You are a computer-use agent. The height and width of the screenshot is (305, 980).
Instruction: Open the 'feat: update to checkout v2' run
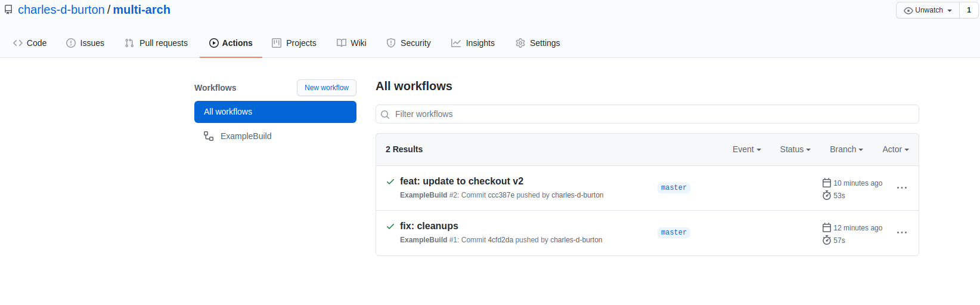click(x=461, y=181)
